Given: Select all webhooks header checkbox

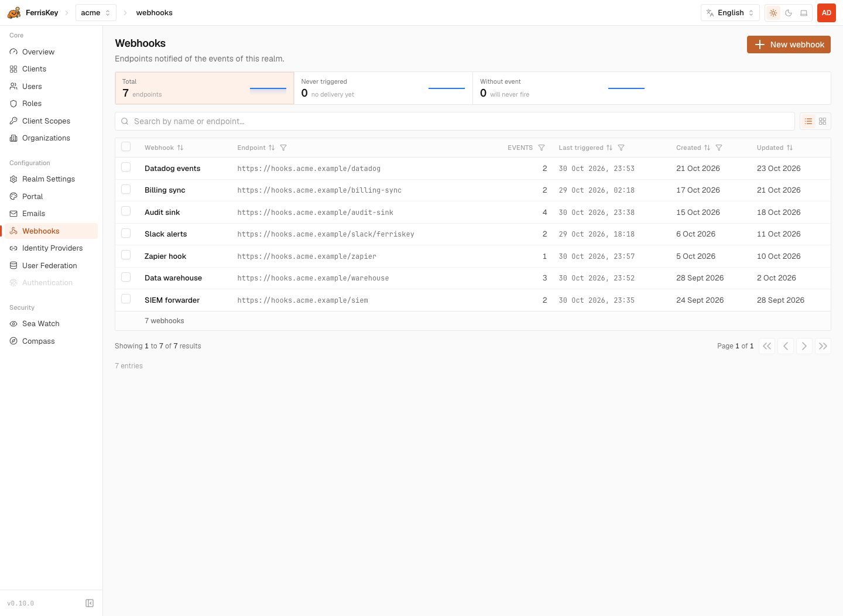Looking at the screenshot, I should (x=126, y=147).
